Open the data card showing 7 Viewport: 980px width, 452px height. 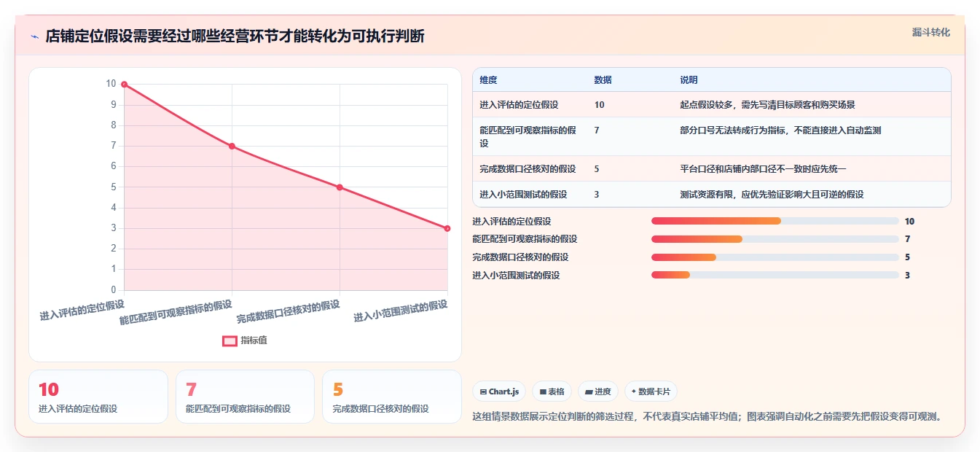(x=245, y=397)
